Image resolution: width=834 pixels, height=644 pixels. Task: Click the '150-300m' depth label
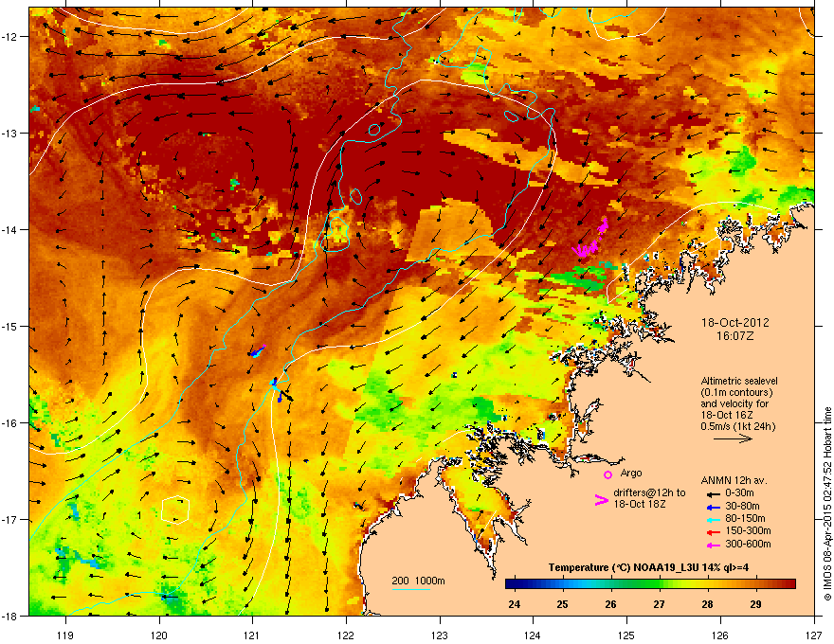click(x=748, y=530)
